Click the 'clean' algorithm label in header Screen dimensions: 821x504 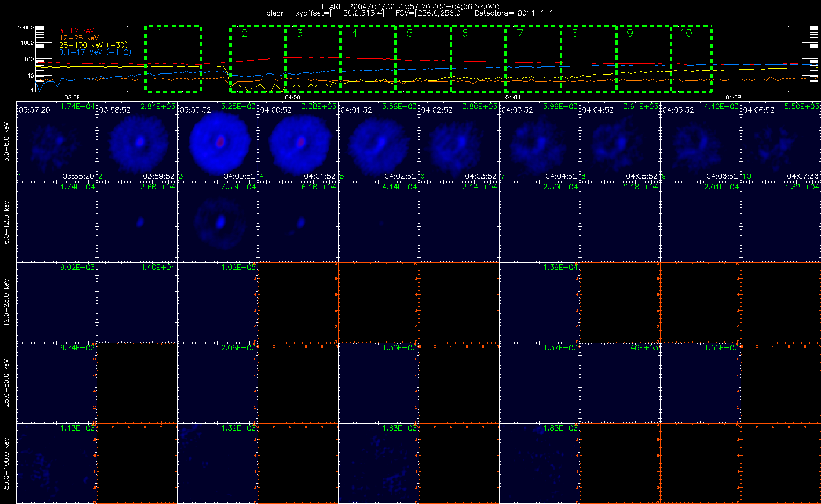tap(275, 13)
